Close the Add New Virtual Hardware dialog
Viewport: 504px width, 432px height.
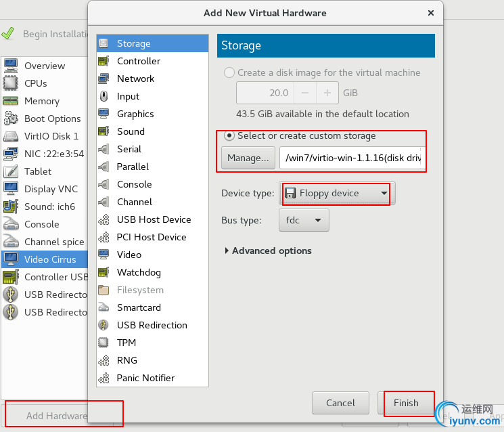click(x=431, y=13)
